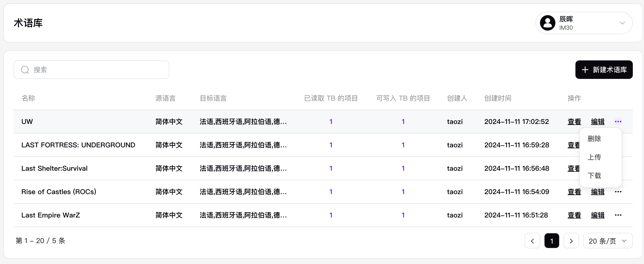The height and width of the screenshot is (264, 644).
Task: Expand the 辰晖 account dropdown
Action: (622, 23)
